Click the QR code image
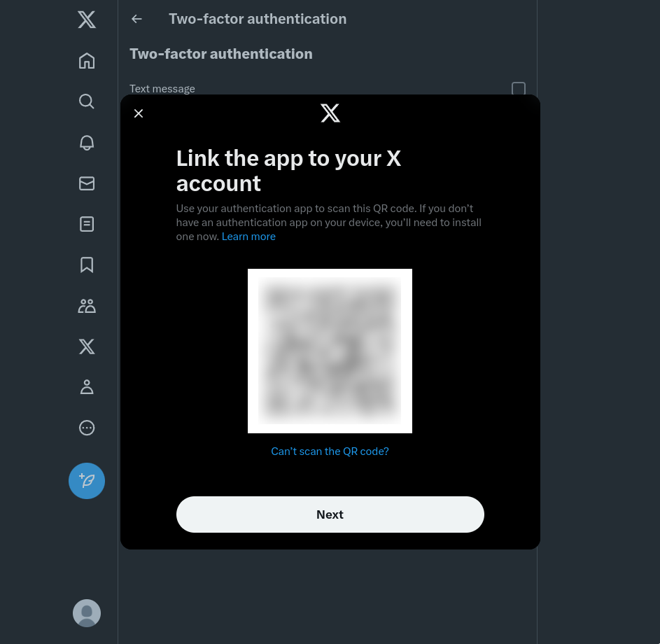The width and height of the screenshot is (660, 644). 330,351
